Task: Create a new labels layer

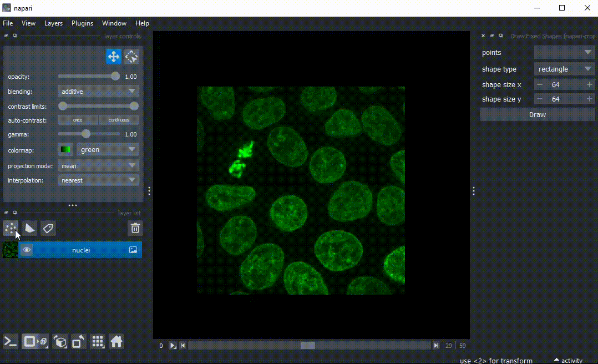Action: [48, 228]
